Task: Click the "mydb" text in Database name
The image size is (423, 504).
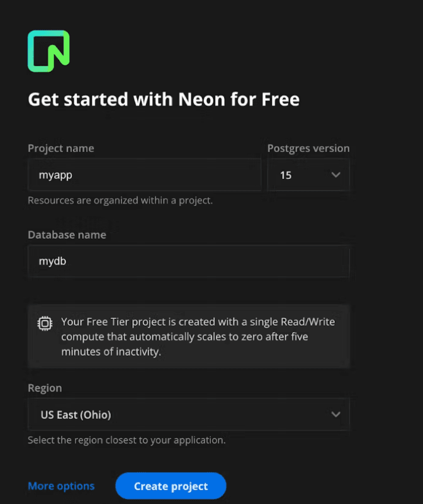Action: coord(53,261)
